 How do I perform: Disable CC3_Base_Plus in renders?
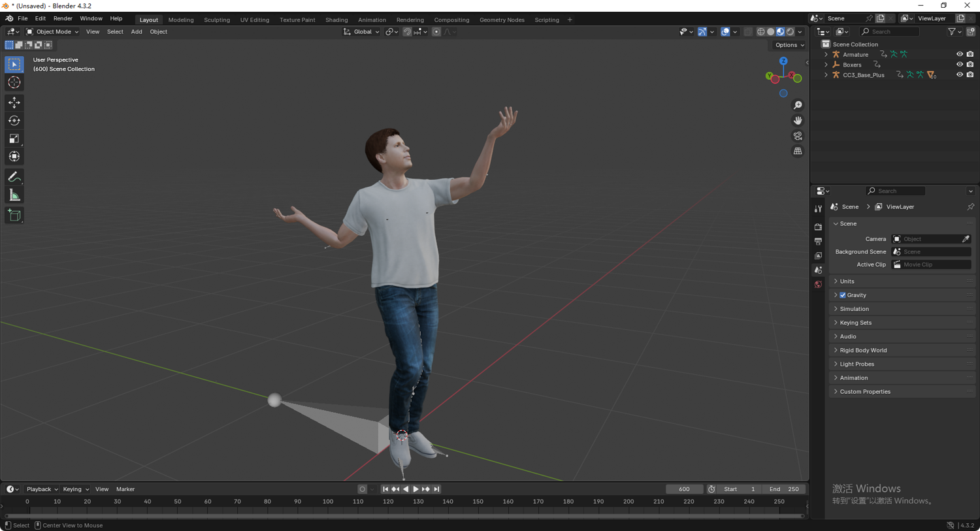click(x=970, y=75)
